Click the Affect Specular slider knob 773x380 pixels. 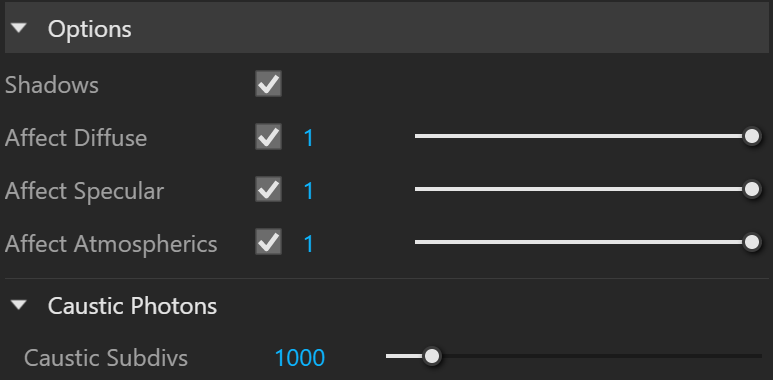751,189
